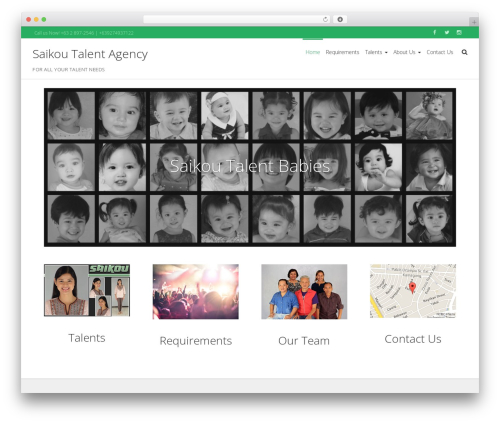Click the Call us Now phone number text
The image size is (500, 423).
[84, 33]
